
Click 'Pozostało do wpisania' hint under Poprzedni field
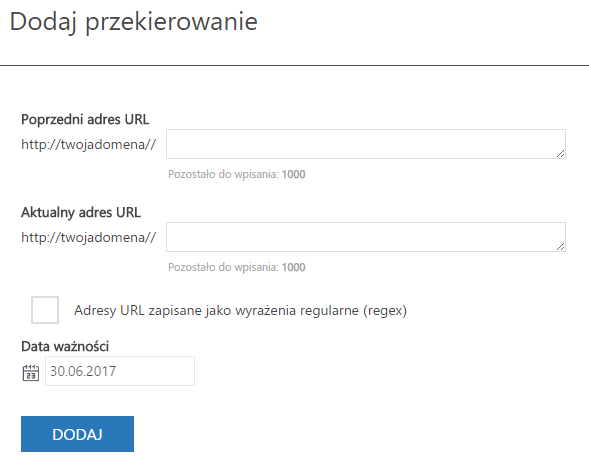(223, 174)
